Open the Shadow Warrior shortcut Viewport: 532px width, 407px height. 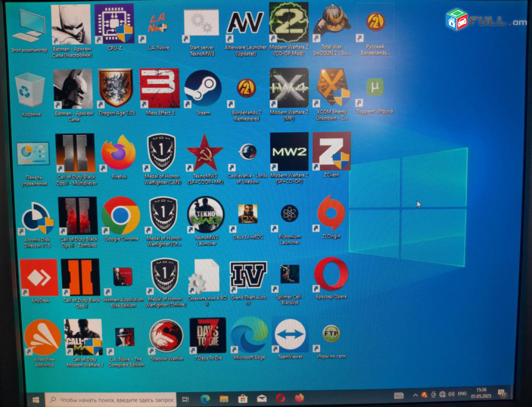pos(166,336)
